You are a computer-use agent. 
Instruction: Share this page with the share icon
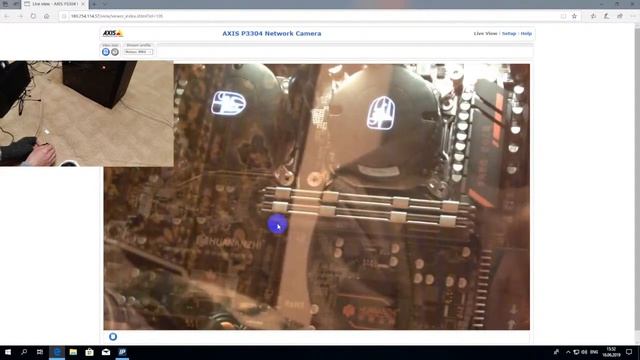tap(620, 16)
